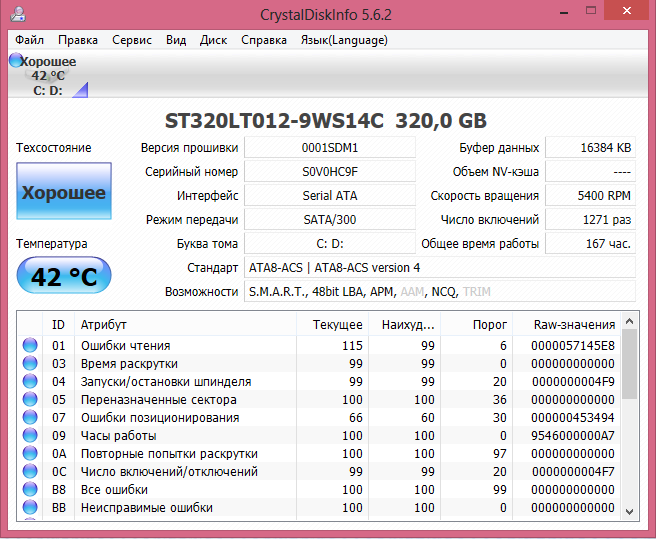
Task: Click the scrollbar up arrow in attribute list
Action: [x=629, y=321]
